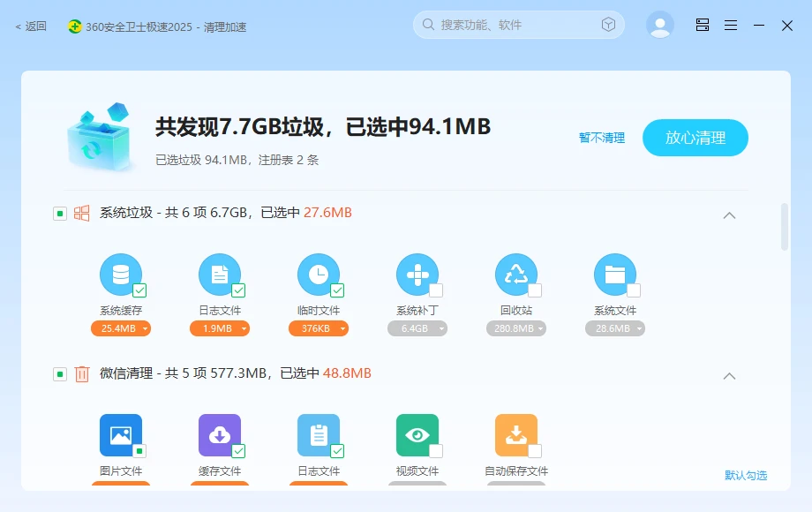Click the 视频文件 eye icon
Viewport: 812px width, 512px height.
pyautogui.click(x=417, y=435)
